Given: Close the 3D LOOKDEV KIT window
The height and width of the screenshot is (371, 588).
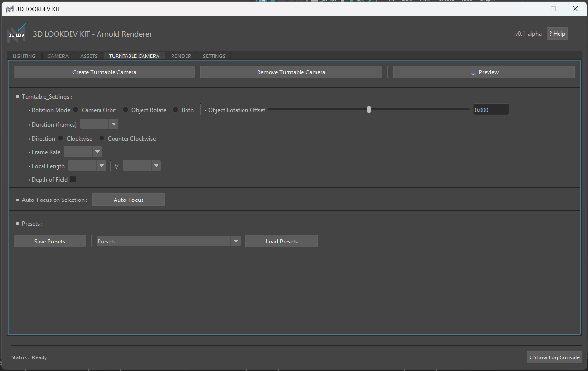Looking at the screenshot, I should pyautogui.click(x=575, y=9).
